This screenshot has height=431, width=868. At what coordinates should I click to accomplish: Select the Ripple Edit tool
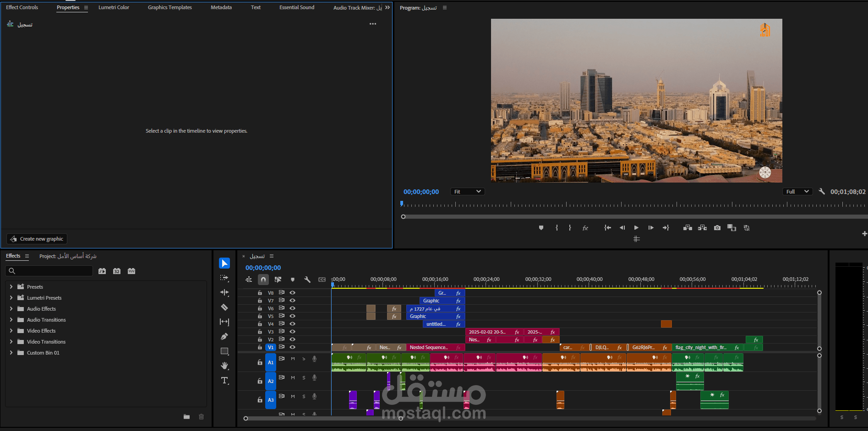point(224,292)
